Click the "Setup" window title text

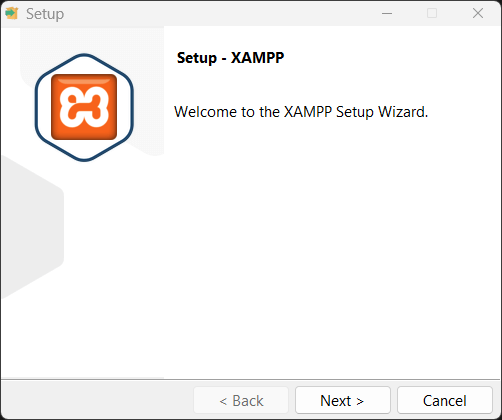[45, 14]
